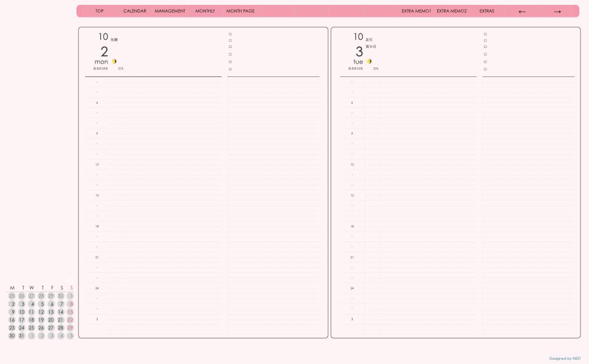Click day-of-year number 275
Image resolution: width=589 pixels, height=364 pixels.
(x=121, y=69)
